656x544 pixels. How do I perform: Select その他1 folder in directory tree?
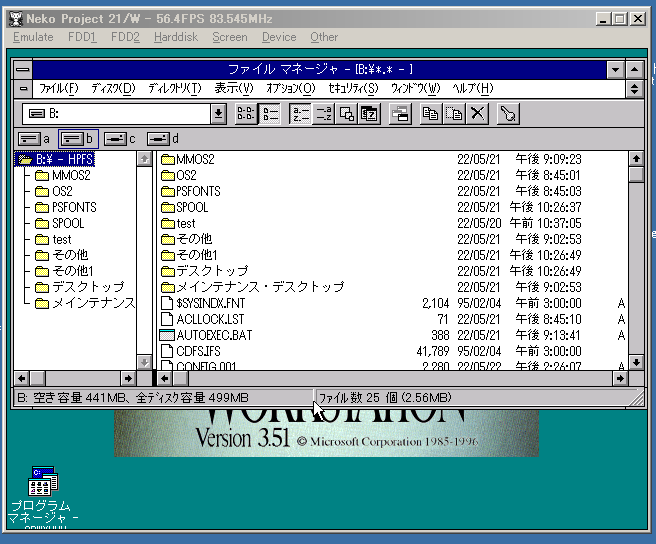[64, 271]
